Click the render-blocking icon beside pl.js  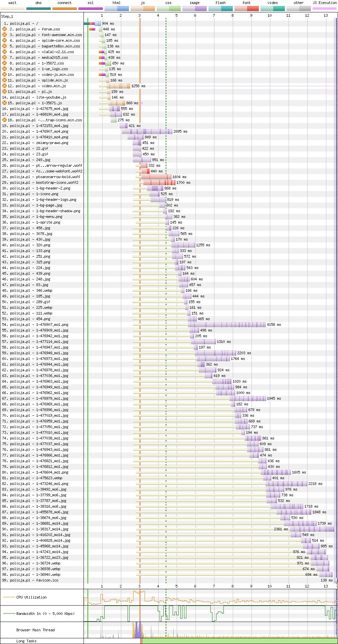4,92
